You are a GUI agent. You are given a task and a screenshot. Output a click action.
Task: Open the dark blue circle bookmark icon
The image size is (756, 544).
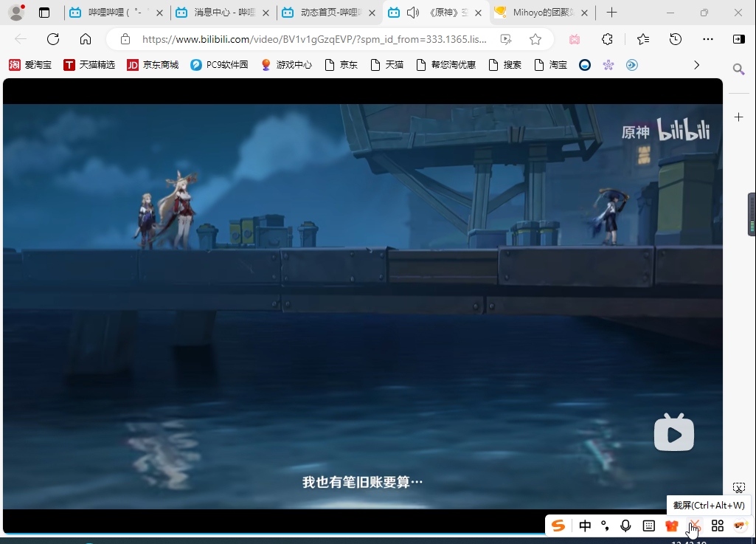pyautogui.click(x=585, y=65)
